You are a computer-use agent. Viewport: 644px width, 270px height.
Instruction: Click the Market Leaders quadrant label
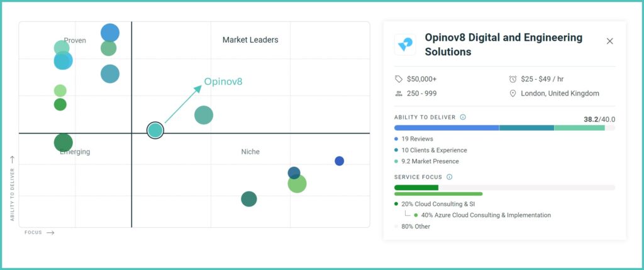point(250,40)
